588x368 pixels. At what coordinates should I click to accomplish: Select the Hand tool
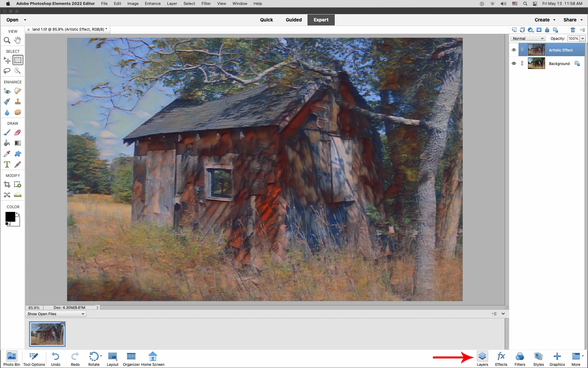click(x=18, y=40)
